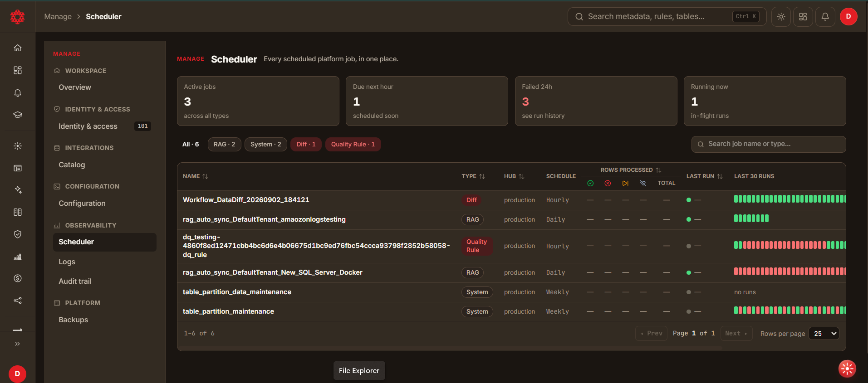Open the home icon in left rail
Image resolution: width=868 pixels, height=383 pixels.
coord(18,48)
